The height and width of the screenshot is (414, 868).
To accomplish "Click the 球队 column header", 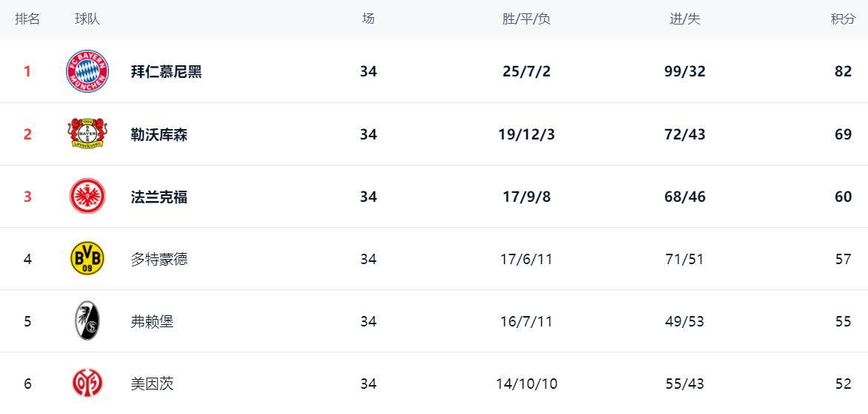I will coord(87,19).
